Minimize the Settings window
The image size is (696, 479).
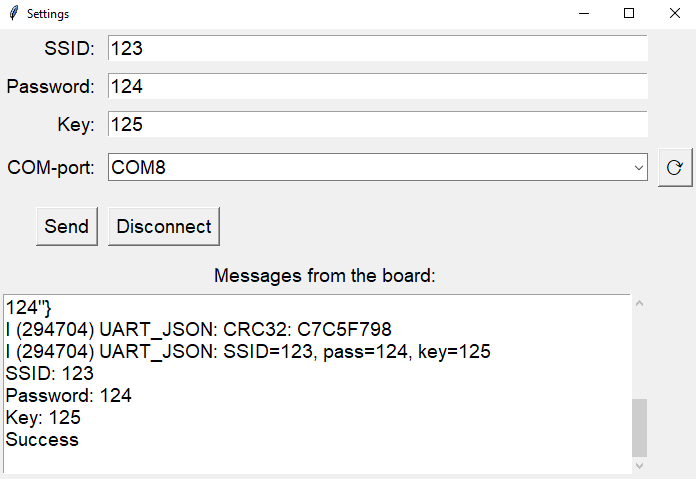[x=584, y=13]
